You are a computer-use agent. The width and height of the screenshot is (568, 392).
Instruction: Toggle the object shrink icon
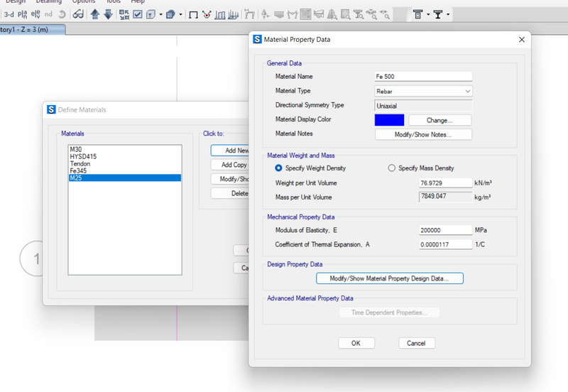coord(124,14)
